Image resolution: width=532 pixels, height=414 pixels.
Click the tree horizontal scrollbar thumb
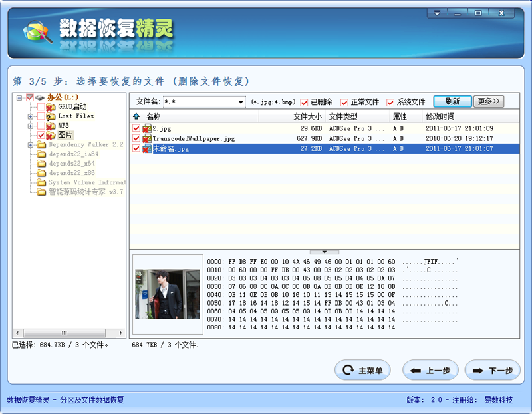click(x=64, y=333)
